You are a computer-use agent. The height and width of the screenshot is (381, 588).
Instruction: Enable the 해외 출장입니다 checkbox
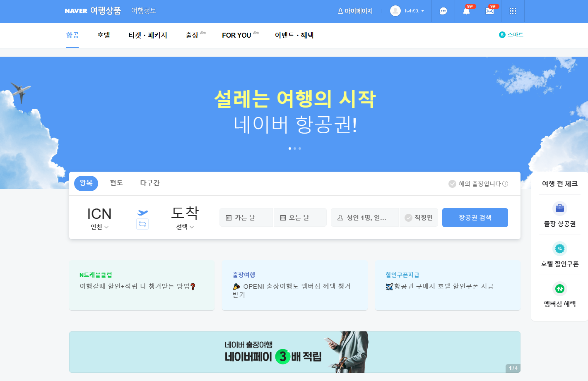(452, 184)
